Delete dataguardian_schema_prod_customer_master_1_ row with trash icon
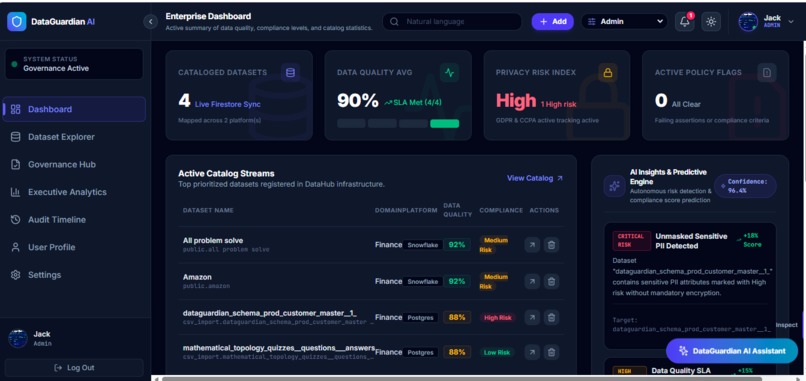Viewport: 806px width, 381px height. click(552, 317)
